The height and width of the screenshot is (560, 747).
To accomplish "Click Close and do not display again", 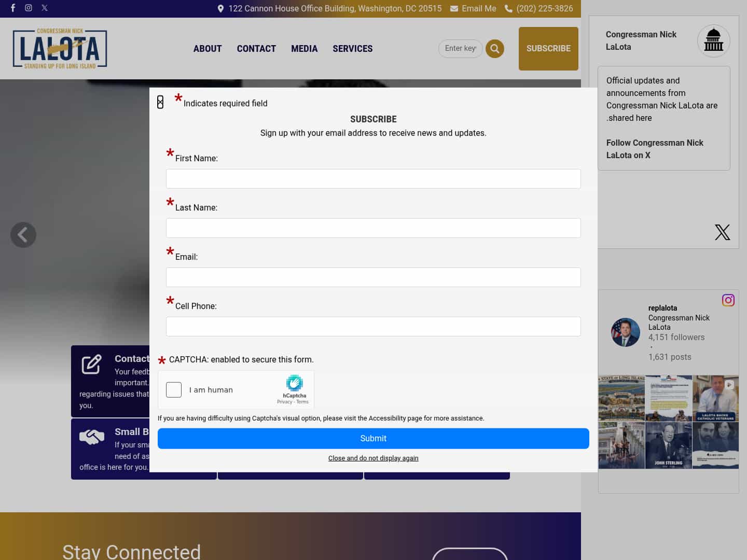I will [x=374, y=458].
